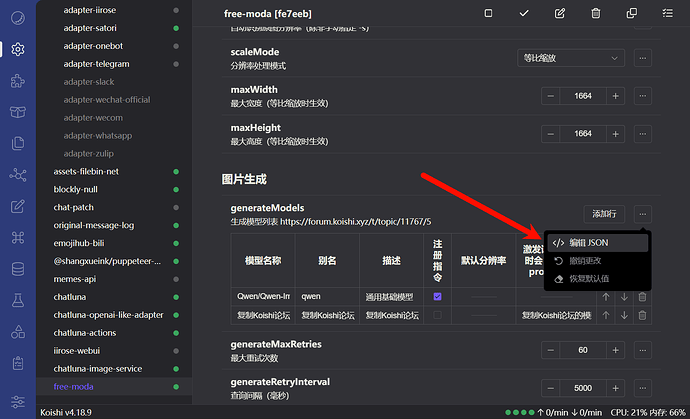The height and width of the screenshot is (419, 690).
Task: Uncheck register-command checkbox for qwen row
Action: [437, 297]
